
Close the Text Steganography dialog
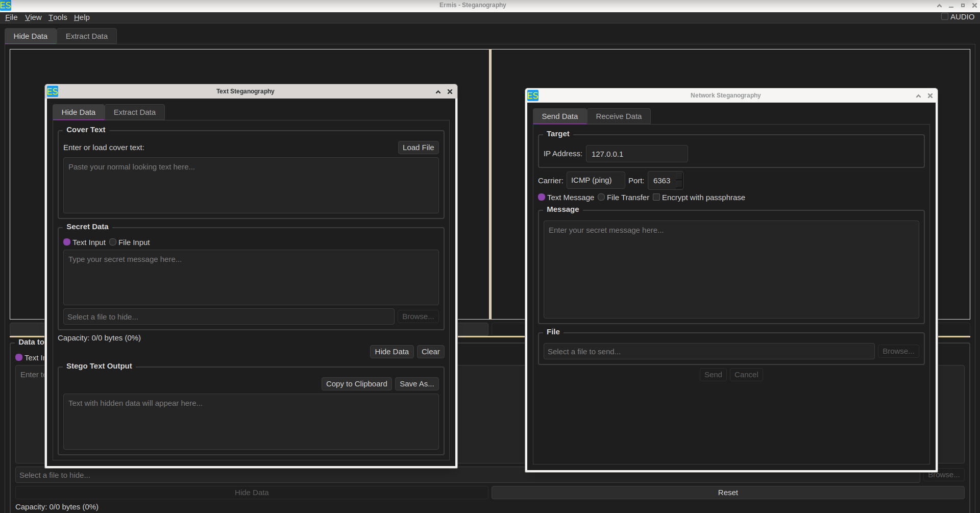click(450, 92)
